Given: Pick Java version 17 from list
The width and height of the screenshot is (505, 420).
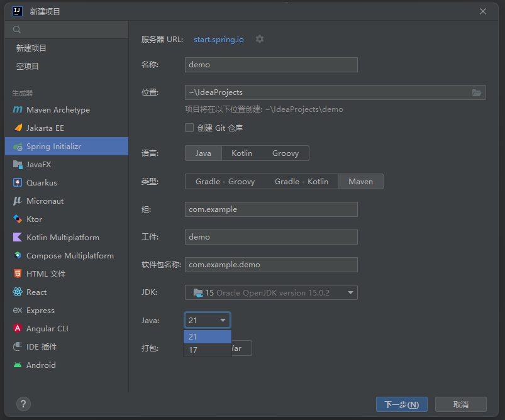Looking at the screenshot, I should click(208, 350).
